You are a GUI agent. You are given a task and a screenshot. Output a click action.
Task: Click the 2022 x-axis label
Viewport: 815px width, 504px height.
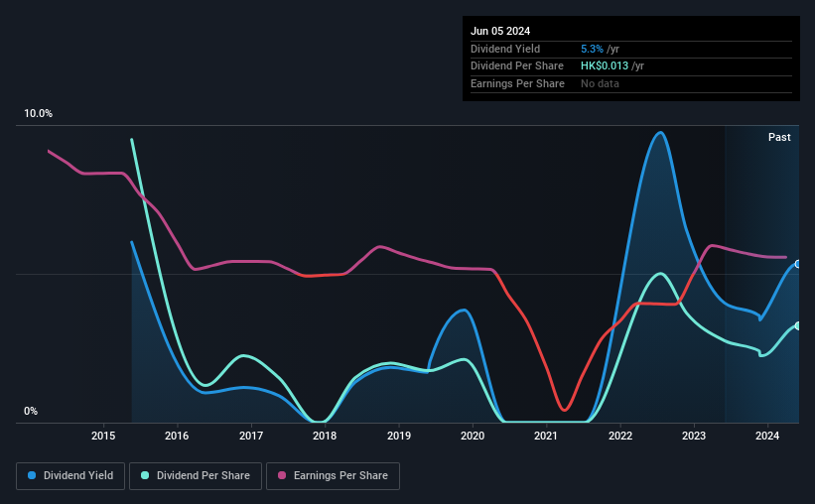click(x=620, y=436)
